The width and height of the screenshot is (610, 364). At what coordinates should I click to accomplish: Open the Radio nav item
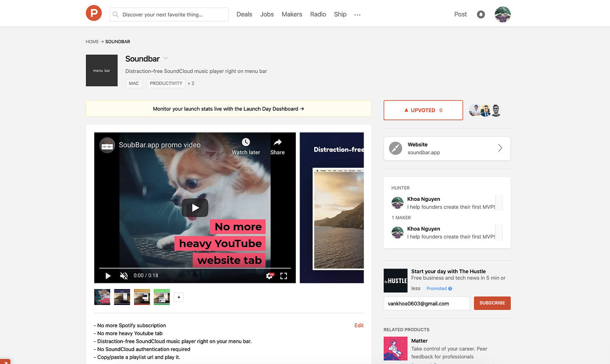click(x=318, y=14)
